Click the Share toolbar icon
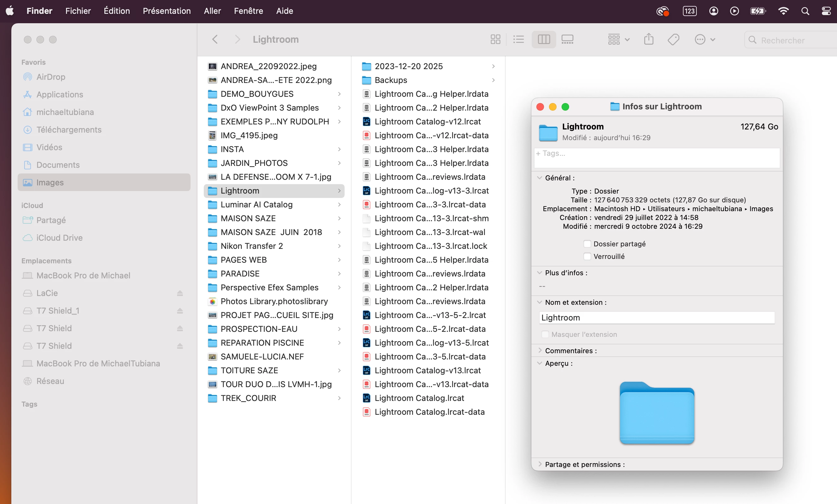The width and height of the screenshot is (837, 504). click(x=648, y=39)
